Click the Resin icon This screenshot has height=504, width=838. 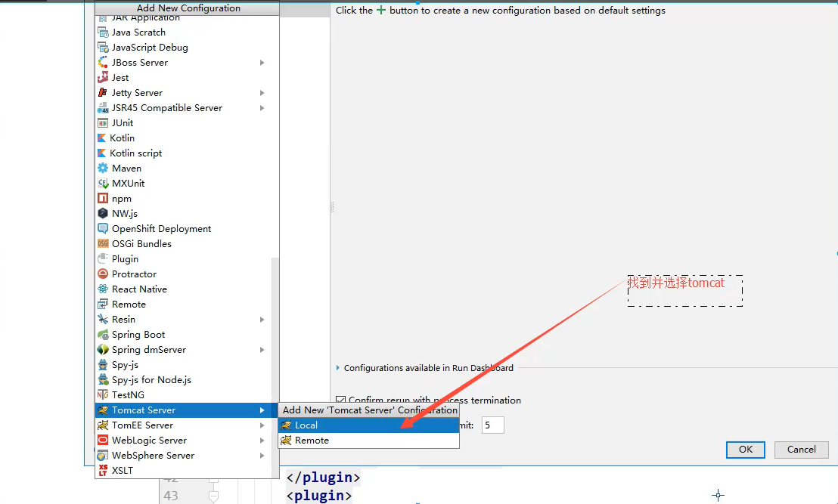(103, 320)
